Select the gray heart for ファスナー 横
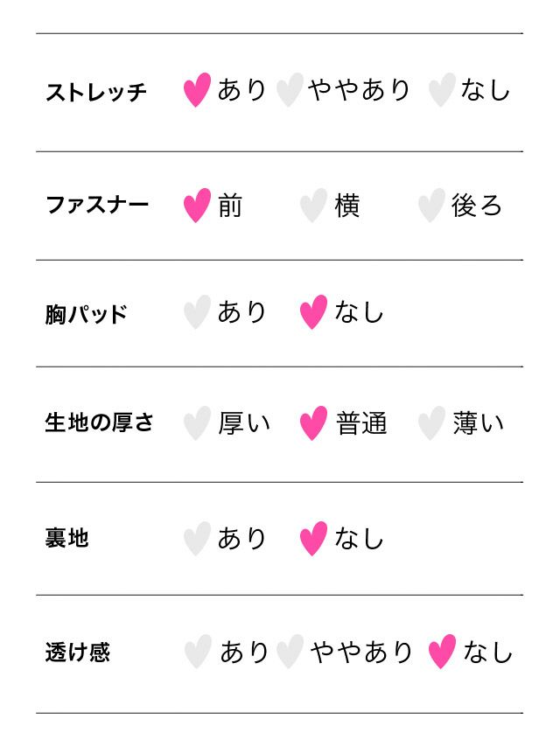Screen dimensions: 560x747 313,206
